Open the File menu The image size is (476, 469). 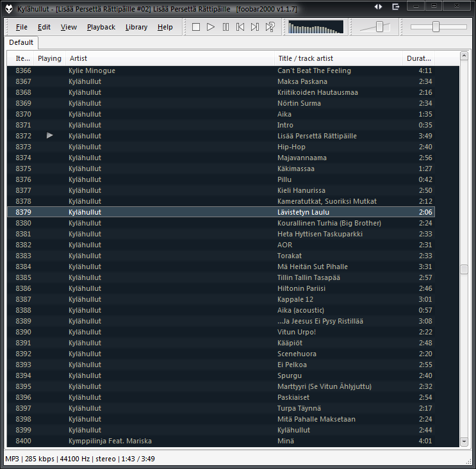pyautogui.click(x=22, y=27)
